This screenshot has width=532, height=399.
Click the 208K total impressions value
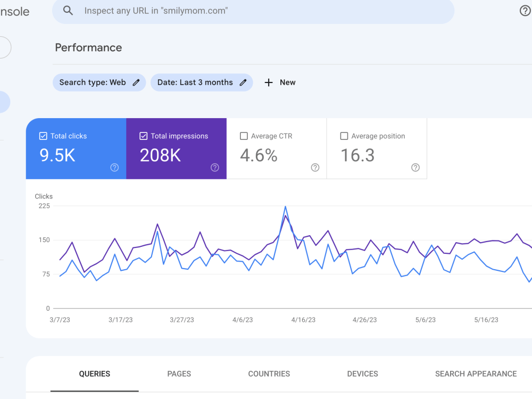click(160, 155)
